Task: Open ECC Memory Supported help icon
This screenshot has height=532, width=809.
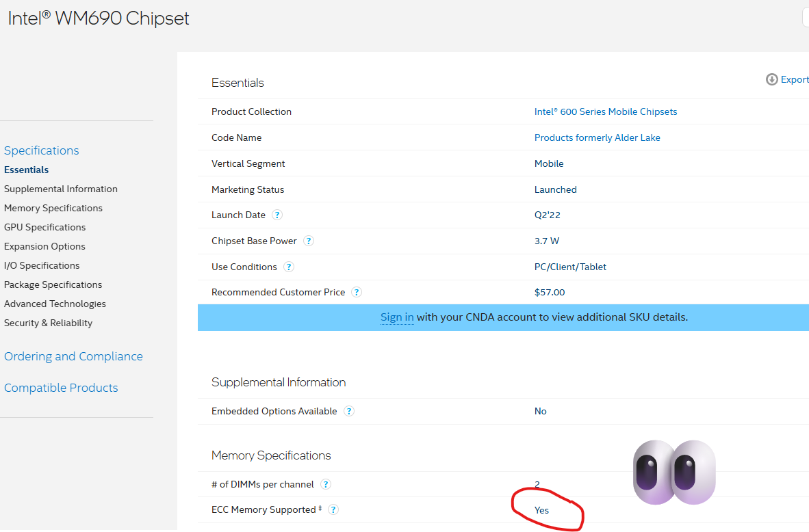Action: point(333,509)
